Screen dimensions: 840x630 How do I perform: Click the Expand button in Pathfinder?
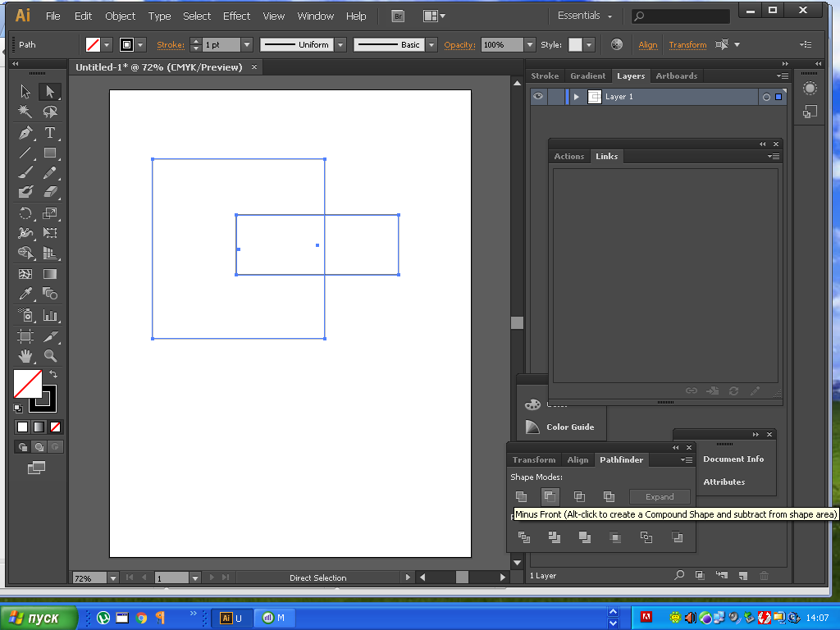click(x=660, y=496)
